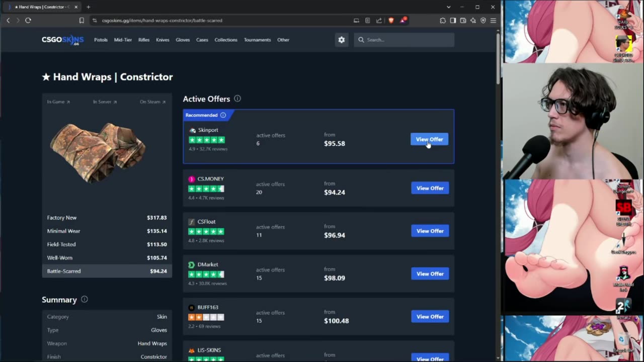This screenshot has width=644, height=362.
Task: View the CSFloat offer
Action: pos(430,231)
